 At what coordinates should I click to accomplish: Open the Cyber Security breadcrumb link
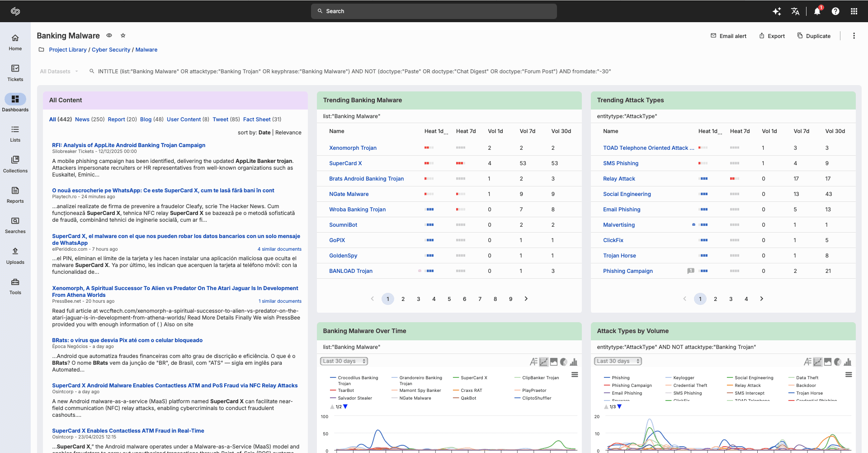point(111,50)
